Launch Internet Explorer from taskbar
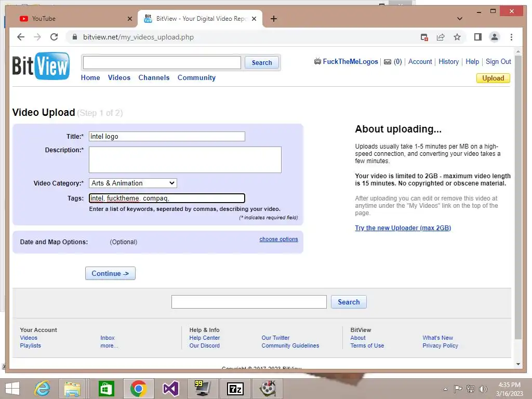Image resolution: width=532 pixels, height=399 pixels. point(43,389)
